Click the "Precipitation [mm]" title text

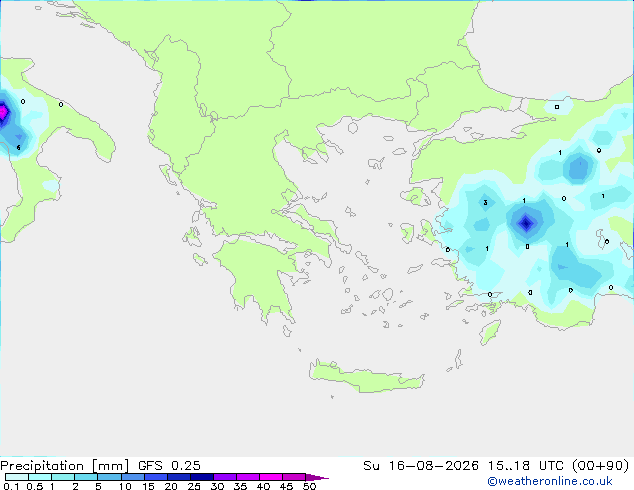click(65, 466)
